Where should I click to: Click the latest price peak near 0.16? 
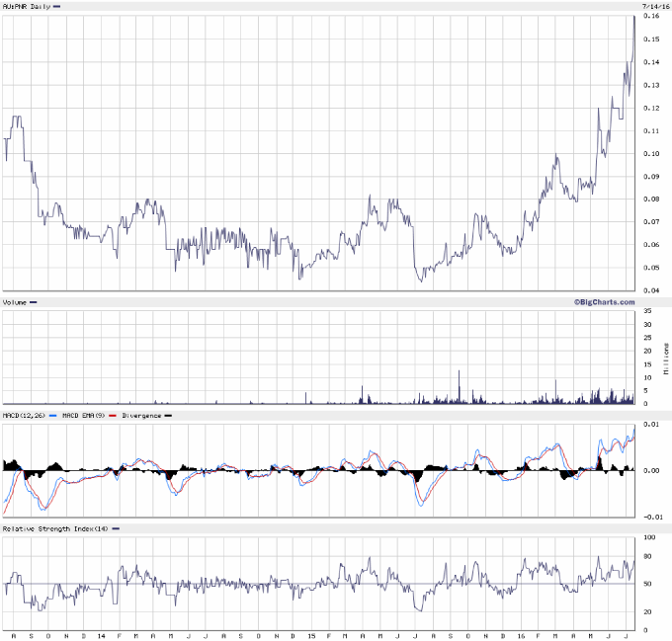pos(633,18)
